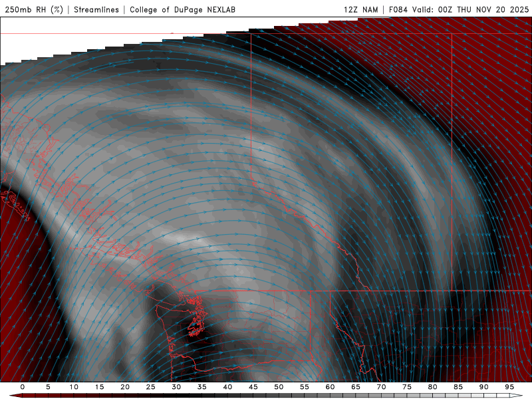This screenshot has height=399, width=532.
Task: Click the colorbar value 65 label
Action: pyautogui.click(x=355, y=387)
